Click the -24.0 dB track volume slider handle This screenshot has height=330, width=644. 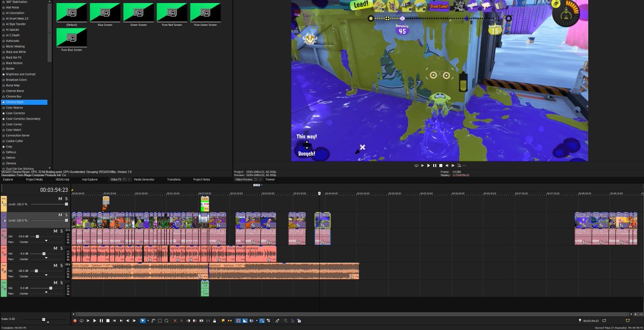point(38,237)
